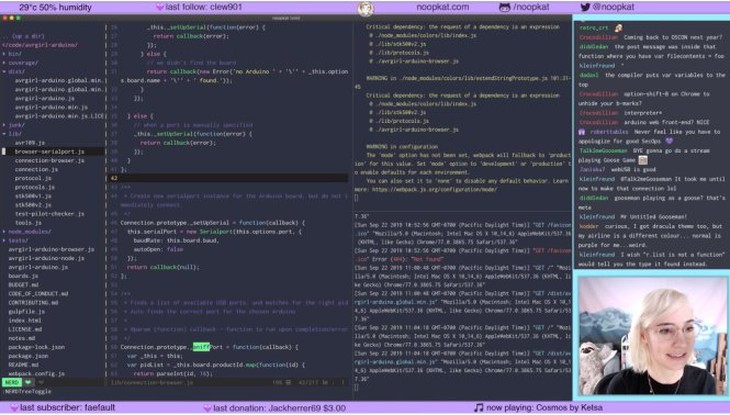Click the Twitter bird icon in header
The image size is (730, 415).
[x=586, y=7]
